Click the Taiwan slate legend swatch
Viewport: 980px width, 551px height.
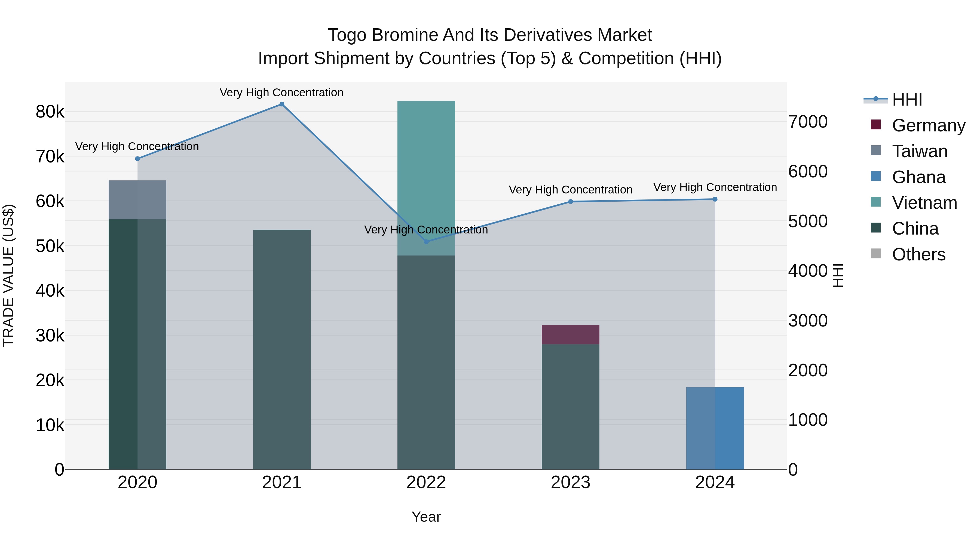[x=876, y=150]
